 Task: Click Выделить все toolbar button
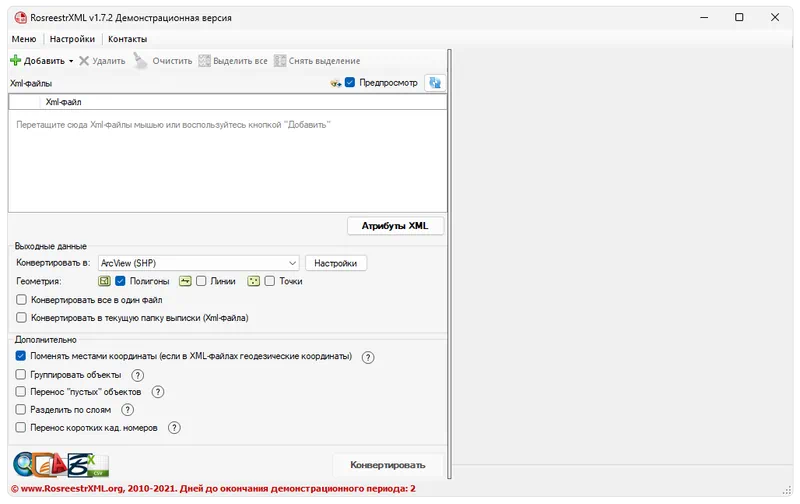point(233,61)
